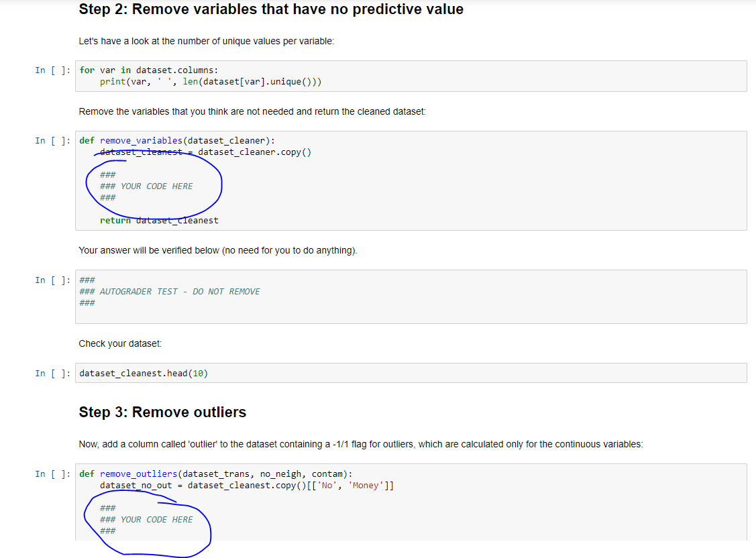756x558 pixels.
Task: Select the Step 3: Remove outliers heading
Action: click(x=161, y=412)
